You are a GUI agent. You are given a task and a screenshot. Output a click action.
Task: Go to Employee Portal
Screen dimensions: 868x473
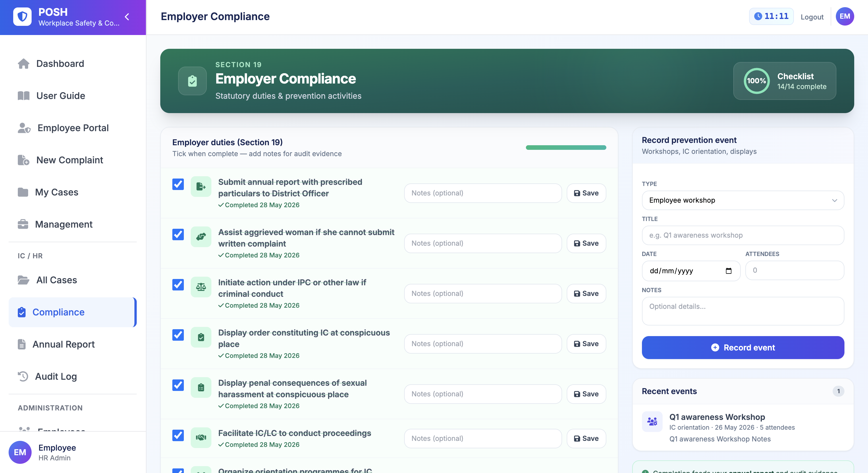click(x=72, y=128)
